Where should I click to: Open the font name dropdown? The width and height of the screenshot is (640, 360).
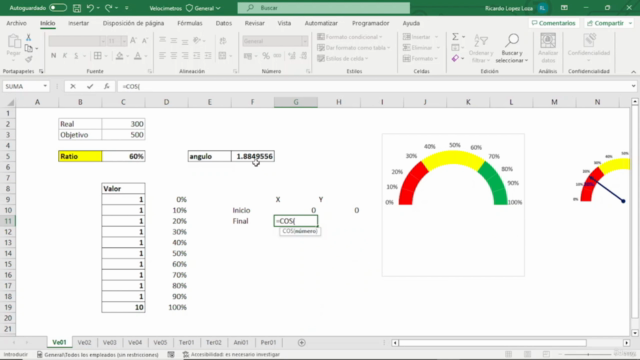coord(103,41)
